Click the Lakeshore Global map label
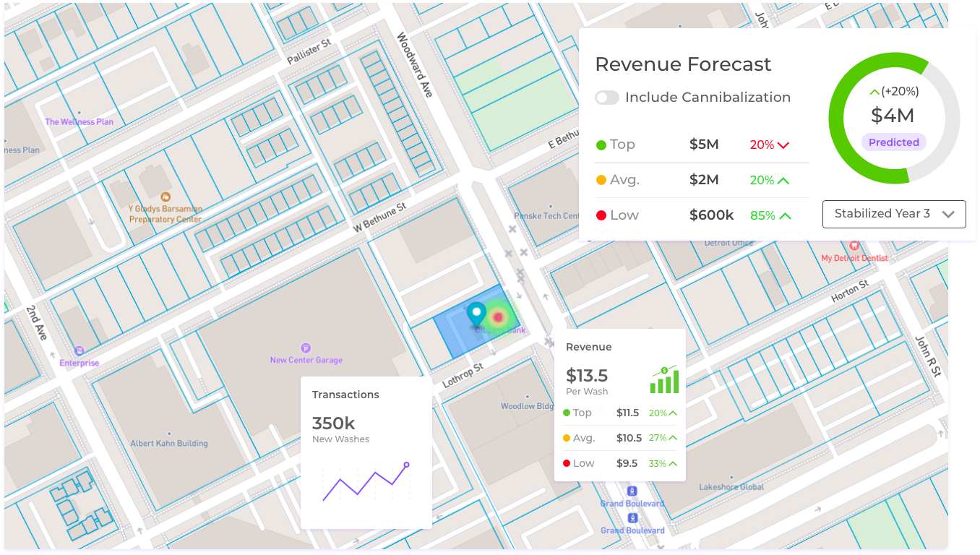Viewport: 980px width, 555px height. [x=731, y=487]
